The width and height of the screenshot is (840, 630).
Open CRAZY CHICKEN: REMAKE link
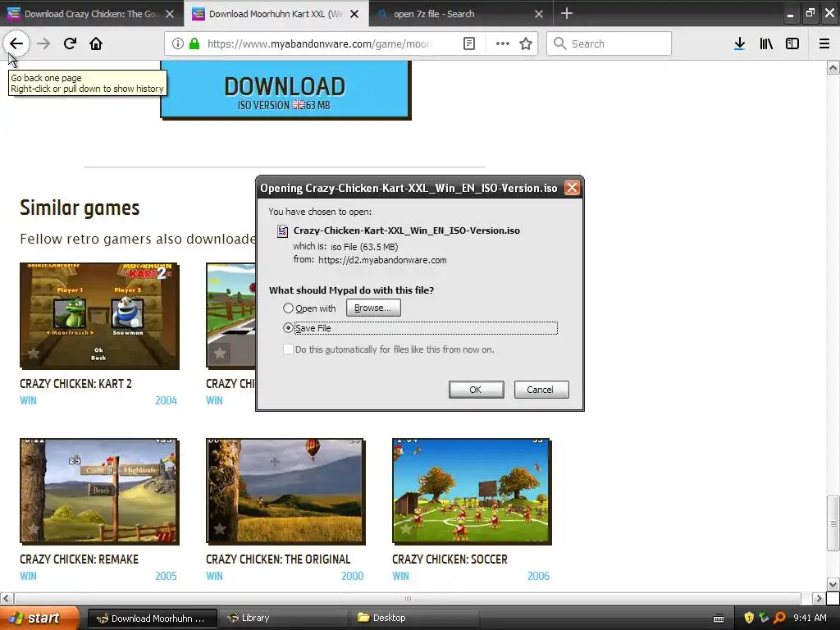coord(79,559)
